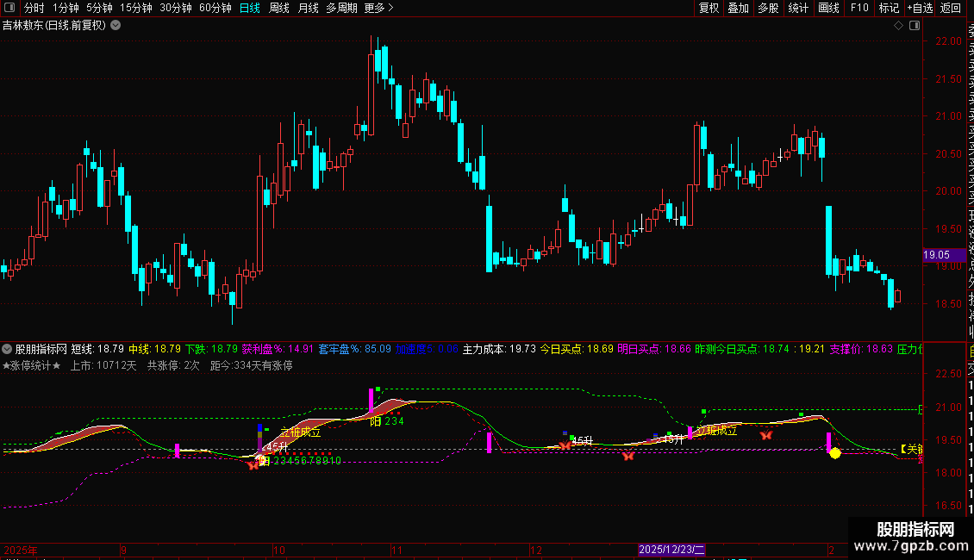Click the 下跌: 18.79 value
This screenshot has width=974, height=560.
coord(212,349)
